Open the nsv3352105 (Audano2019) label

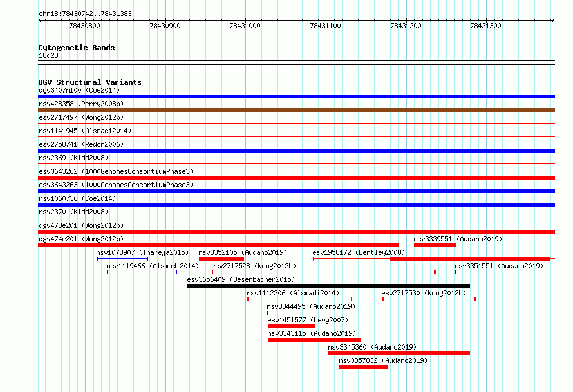(243, 252)
